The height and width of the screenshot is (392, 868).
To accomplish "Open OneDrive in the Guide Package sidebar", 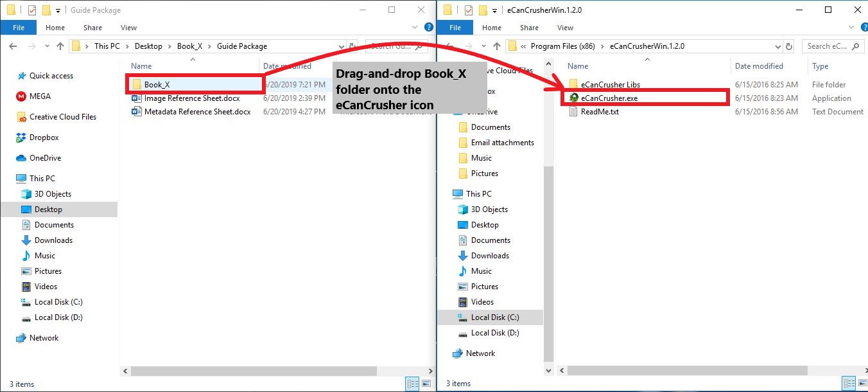I will tap(39, 158).
